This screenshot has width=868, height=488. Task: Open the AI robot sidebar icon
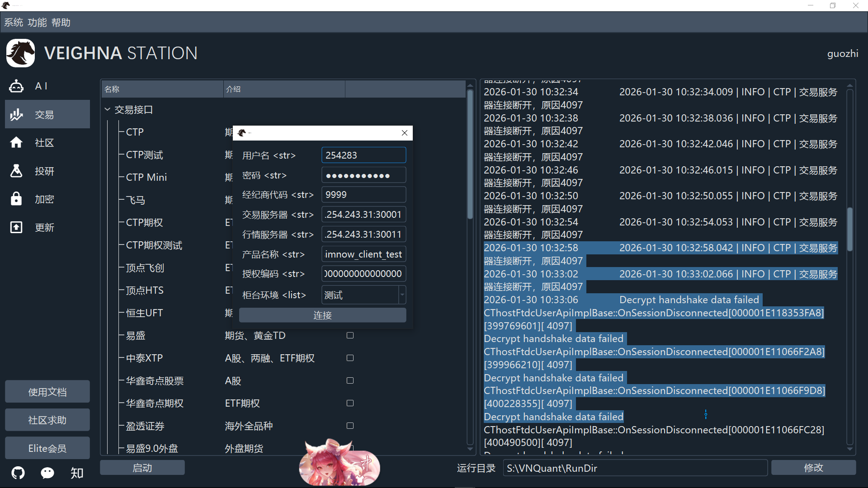[x=16, y=86]
